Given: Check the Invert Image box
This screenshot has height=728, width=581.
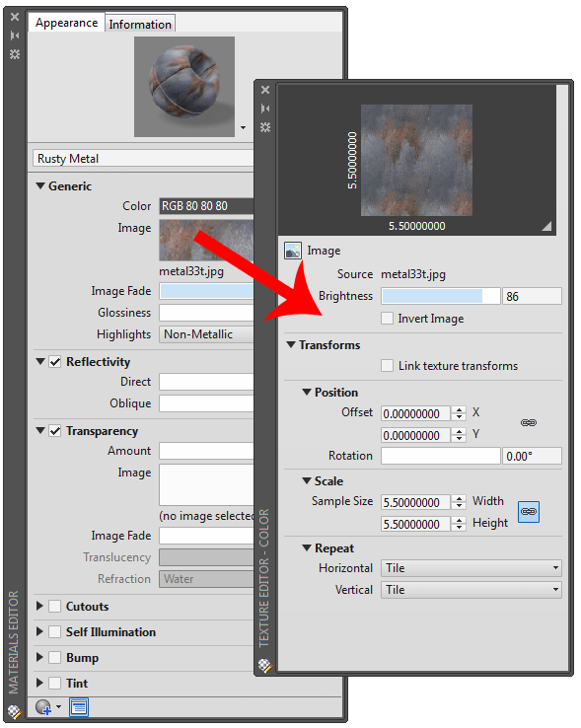Looking at the screenshot, I should pyautogui.click(x=387, y=319).
